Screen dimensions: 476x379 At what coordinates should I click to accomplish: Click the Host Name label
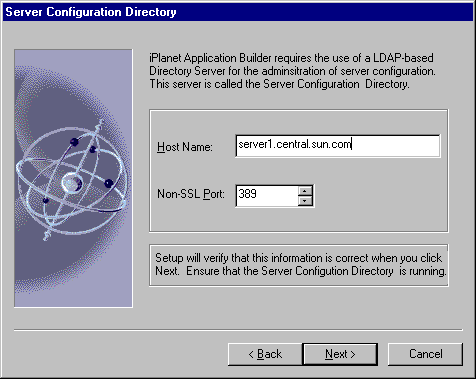[185, 147]
